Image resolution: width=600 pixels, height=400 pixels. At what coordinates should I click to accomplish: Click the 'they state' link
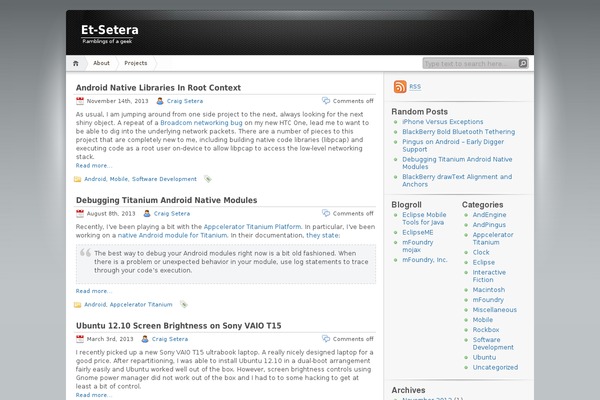322,235
